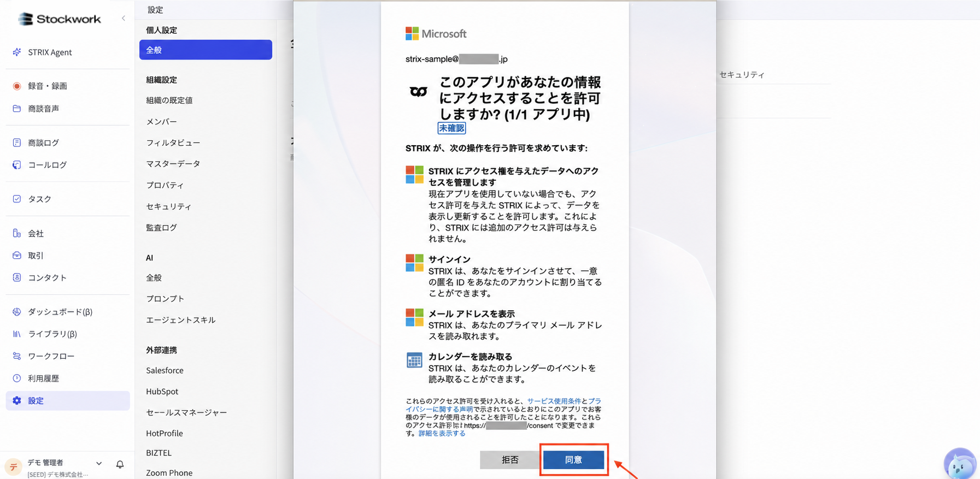Click 同意 to accept permissions
Screen dimensions: 980x479
[573, 460]
